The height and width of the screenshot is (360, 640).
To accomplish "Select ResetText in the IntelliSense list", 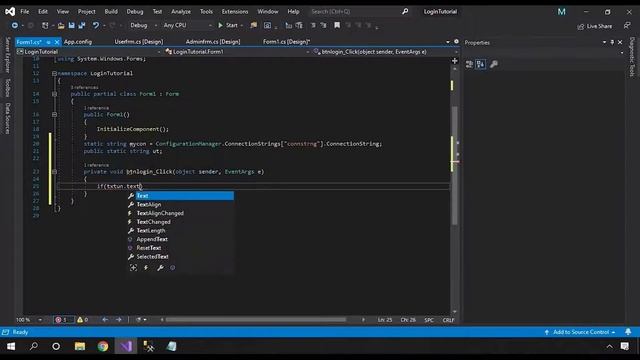I will click(180, 248).
